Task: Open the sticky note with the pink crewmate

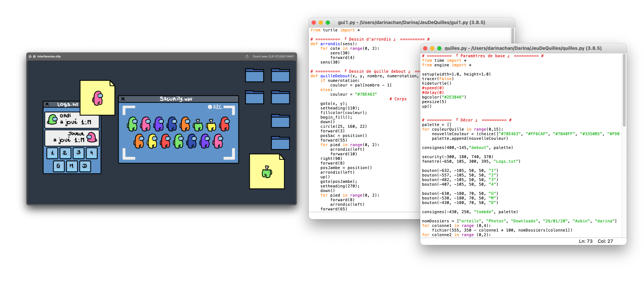Action: [97, 98]
